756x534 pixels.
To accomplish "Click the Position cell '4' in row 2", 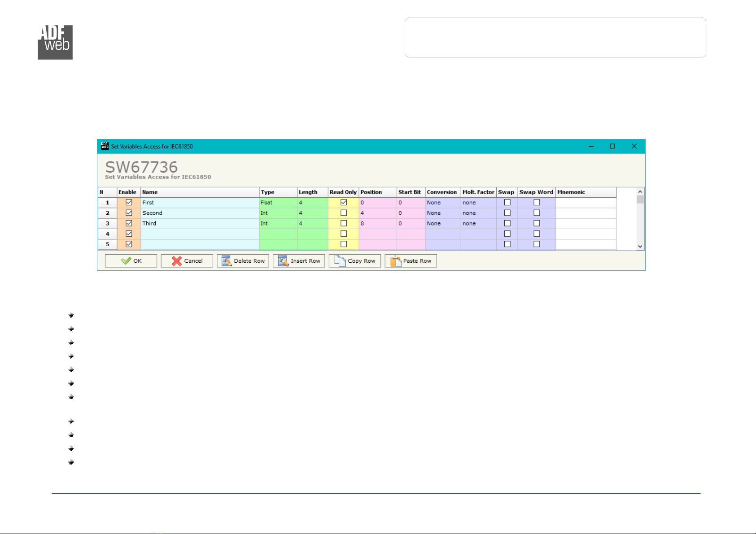I will click(378, 213).
